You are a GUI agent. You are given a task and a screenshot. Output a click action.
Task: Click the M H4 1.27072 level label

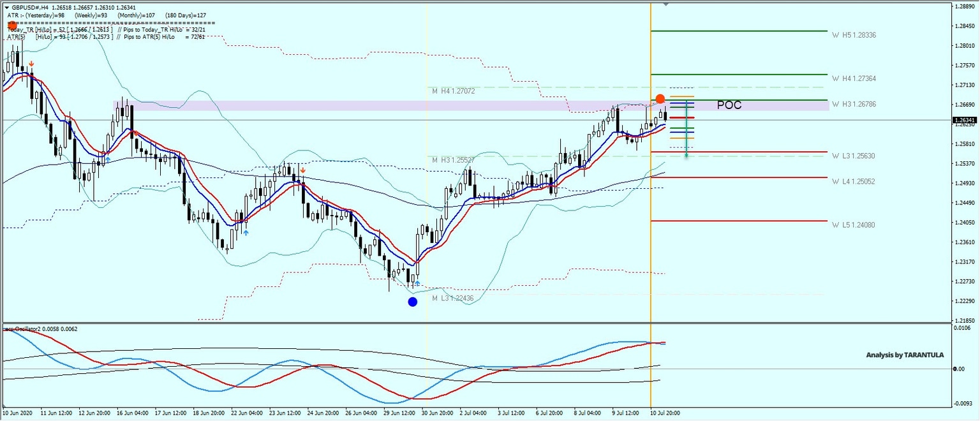pyautogui.click(x=452, y=91)
